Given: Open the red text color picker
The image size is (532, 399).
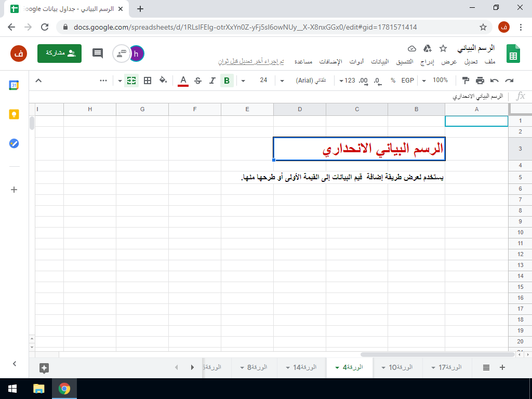Looking at the screenshot, I should (183, 81).
